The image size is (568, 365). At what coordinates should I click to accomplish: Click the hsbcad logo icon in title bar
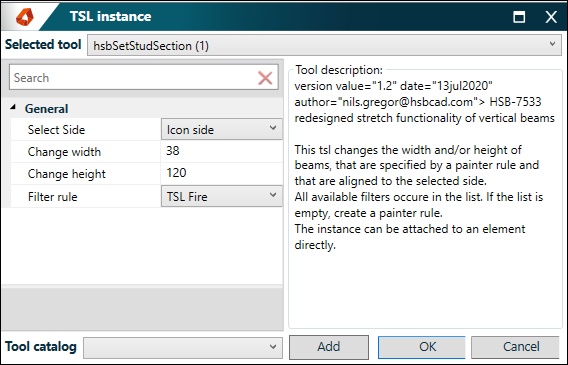point(25,17)
